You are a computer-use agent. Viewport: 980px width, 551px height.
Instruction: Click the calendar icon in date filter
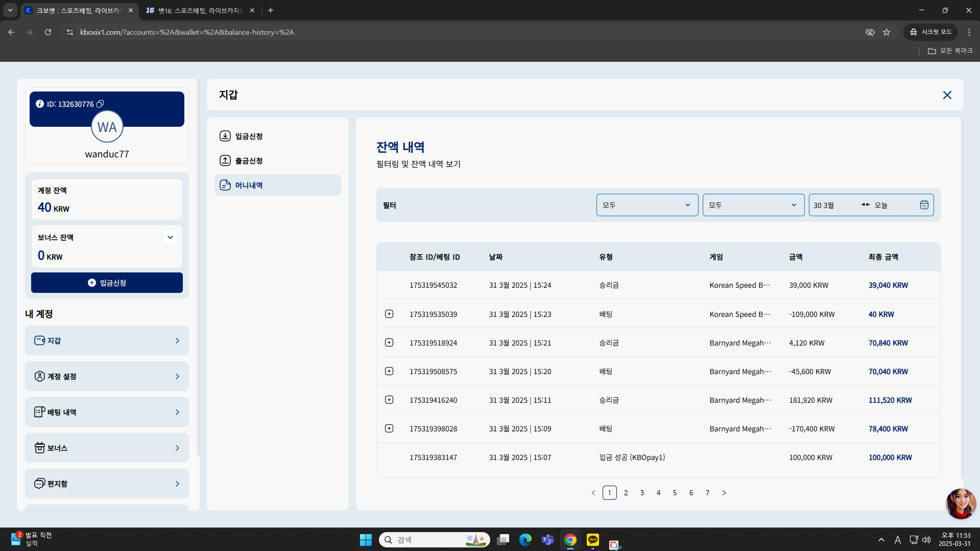click(924, 205)
